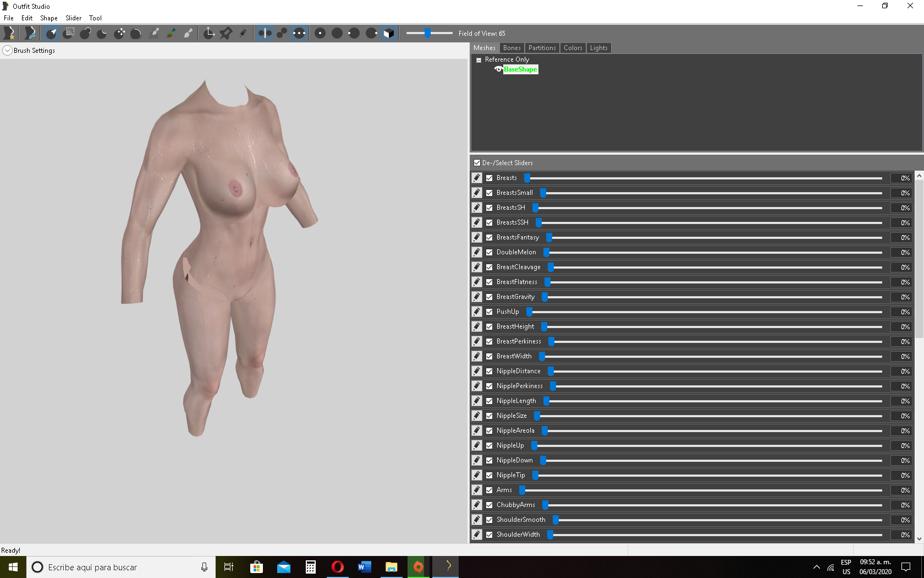Click the NipplePerkiness slider handle

point(553,386)
